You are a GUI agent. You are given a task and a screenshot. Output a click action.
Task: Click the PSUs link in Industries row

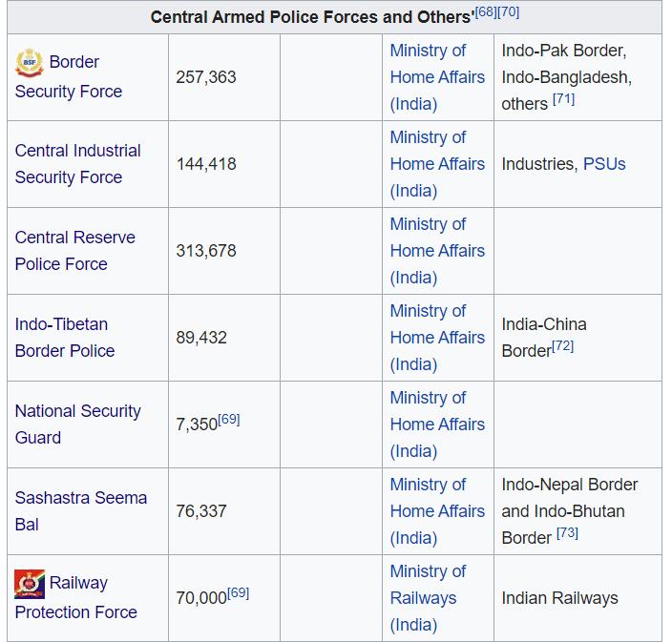click(x=604, y=164)
